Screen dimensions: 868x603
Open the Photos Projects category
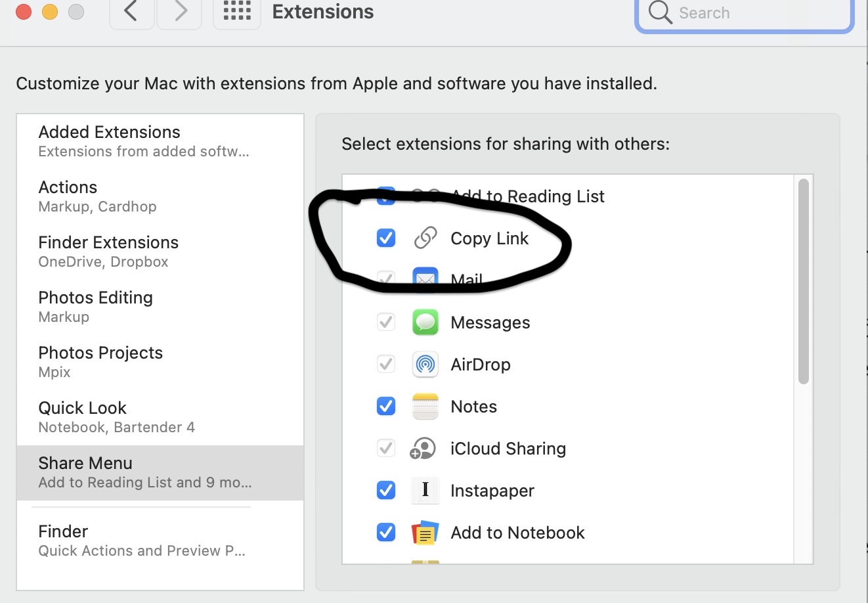[x=160, y=362]
